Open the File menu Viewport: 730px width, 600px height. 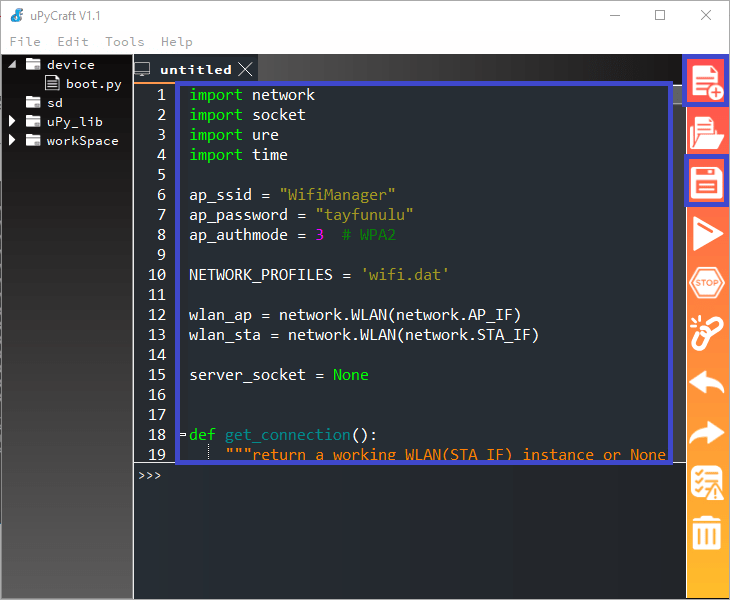[x=25, y=42]
